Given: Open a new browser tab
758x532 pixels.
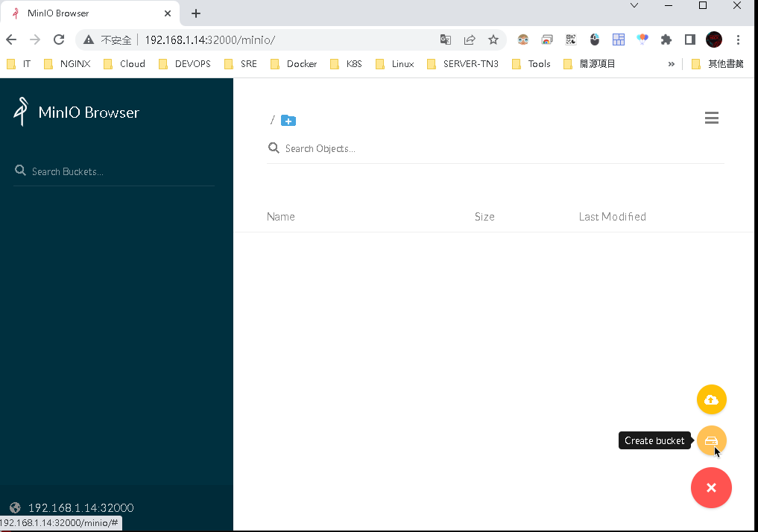Looking at the screenshot, I should pos(196,13).
